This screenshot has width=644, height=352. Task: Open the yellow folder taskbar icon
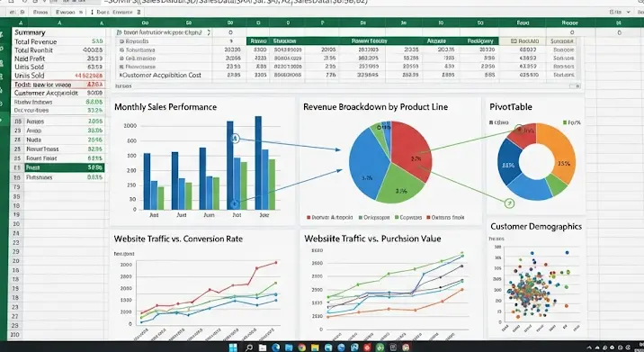pos(315,347)
